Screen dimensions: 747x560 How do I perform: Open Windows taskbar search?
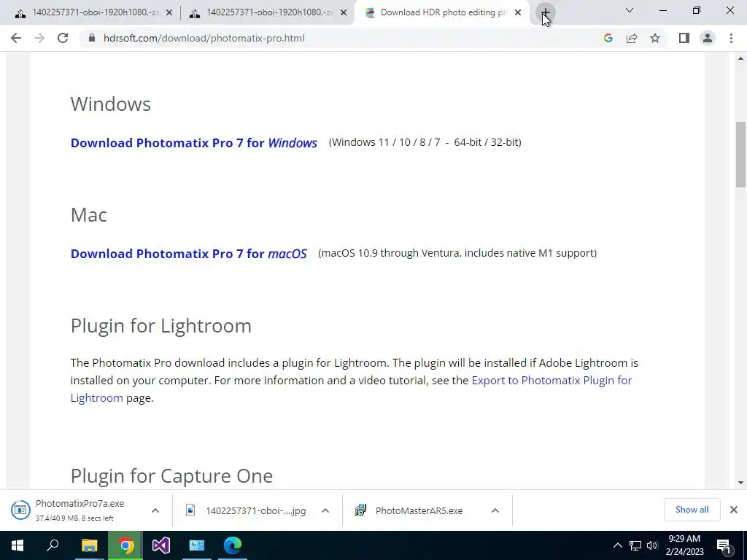[53, 545]
